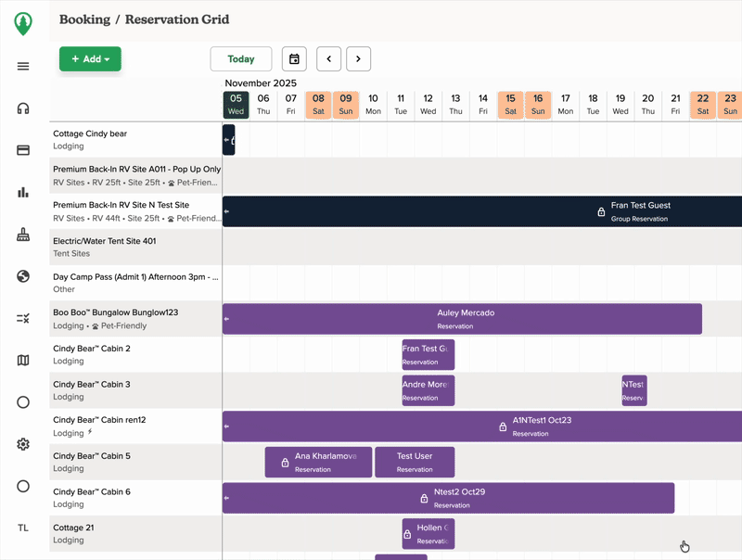This screenshot has width=742, height=560.
Task: Open the settings gear icon
Action: (x=23, y=444)
